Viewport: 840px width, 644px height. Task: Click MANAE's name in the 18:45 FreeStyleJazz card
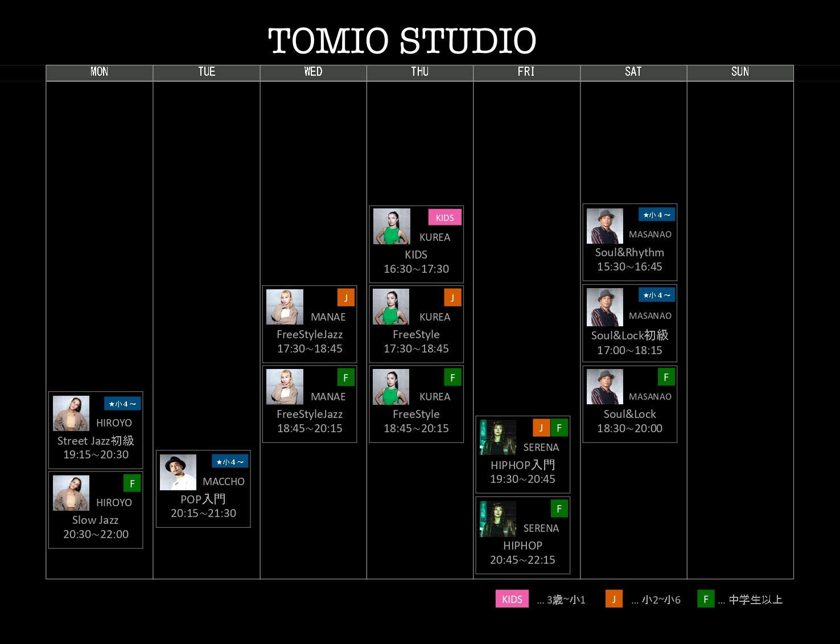328,397
